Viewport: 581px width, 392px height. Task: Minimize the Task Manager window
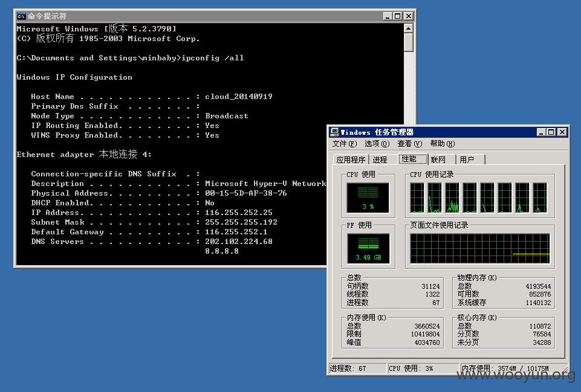point(541,132)
